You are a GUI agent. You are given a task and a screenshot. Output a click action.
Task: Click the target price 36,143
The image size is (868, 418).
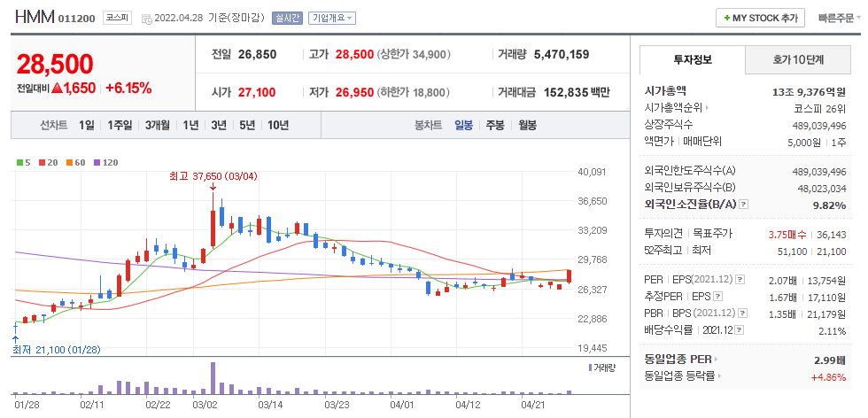(x=831, y=235)
